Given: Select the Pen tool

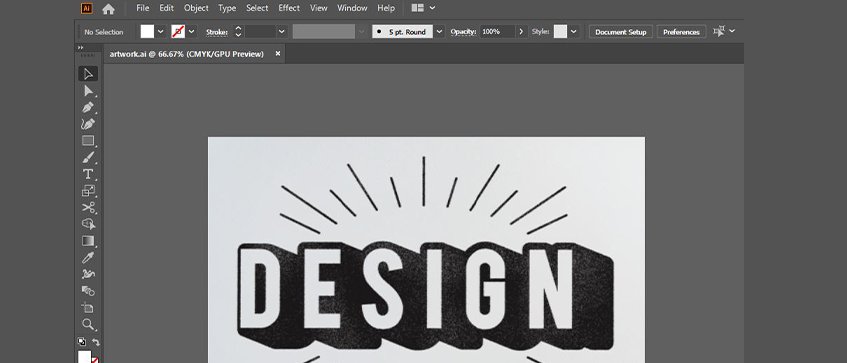Looking at the screenshot, I should (x=88, y=107).
